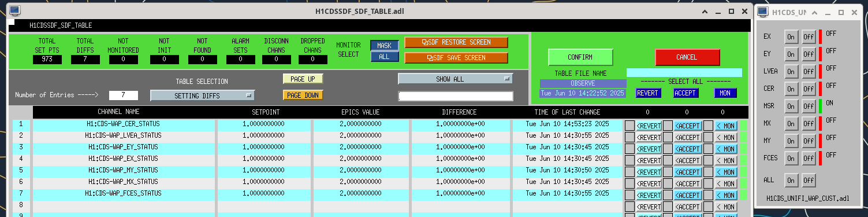Select MASK monitor option

pyautogui.click(x=384, y=45)
